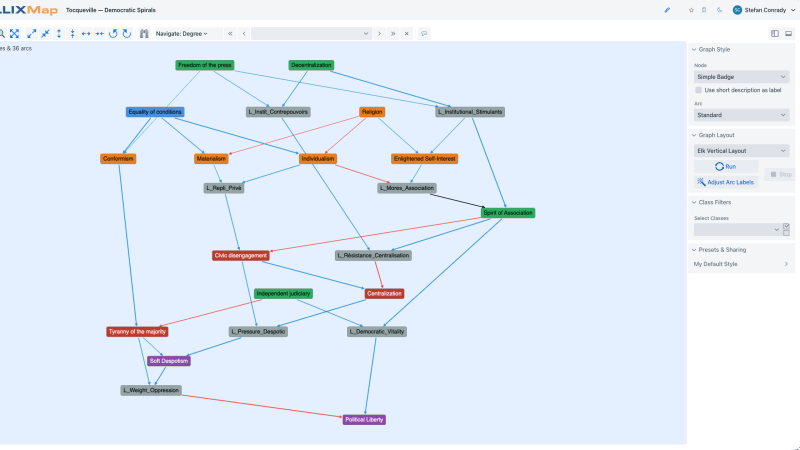Select the Soft Despotism node

[169, 361]
